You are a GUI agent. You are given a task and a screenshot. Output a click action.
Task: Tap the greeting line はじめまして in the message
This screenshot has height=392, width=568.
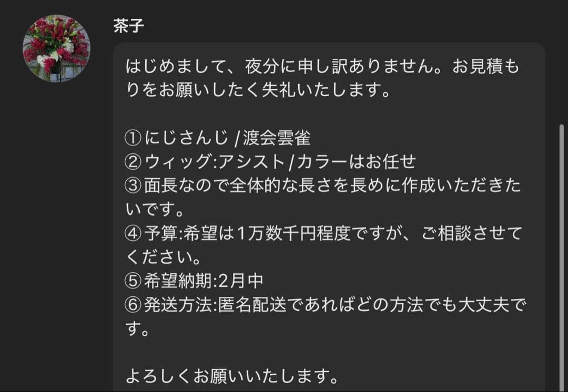(176, 67)
